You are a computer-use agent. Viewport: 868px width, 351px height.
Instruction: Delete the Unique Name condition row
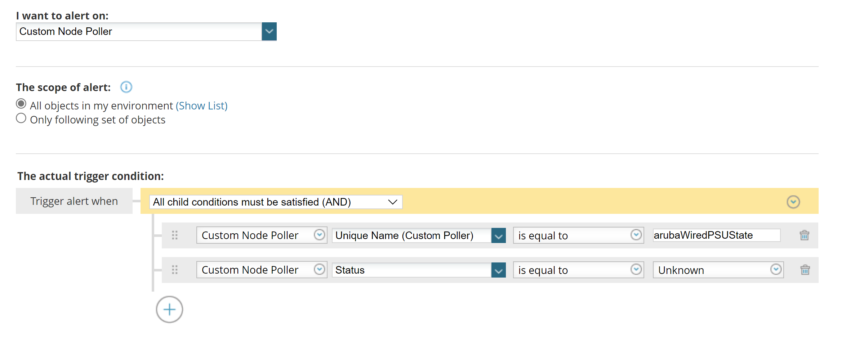(804, 235)
